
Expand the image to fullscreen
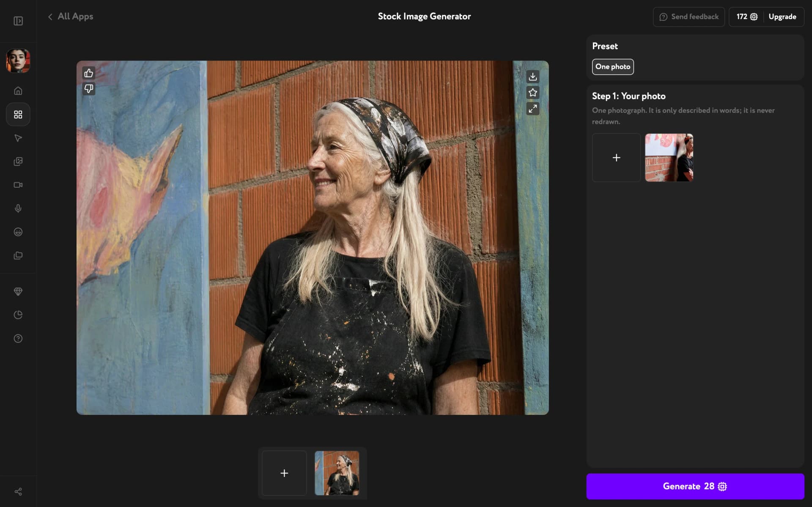[x=533, y=109]
